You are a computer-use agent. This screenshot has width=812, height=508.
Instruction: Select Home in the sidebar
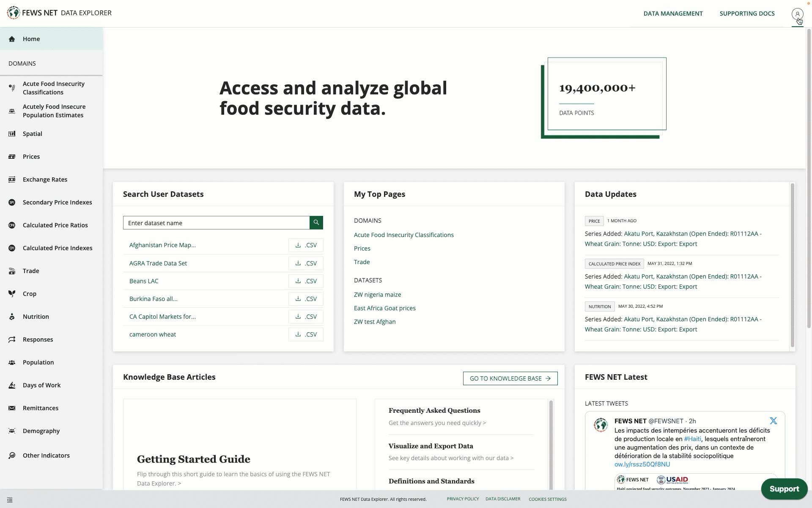pos(31,39)
